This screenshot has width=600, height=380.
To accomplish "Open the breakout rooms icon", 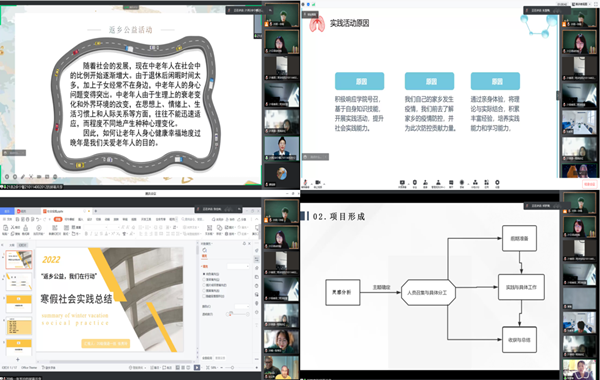I will pos(475,183).
